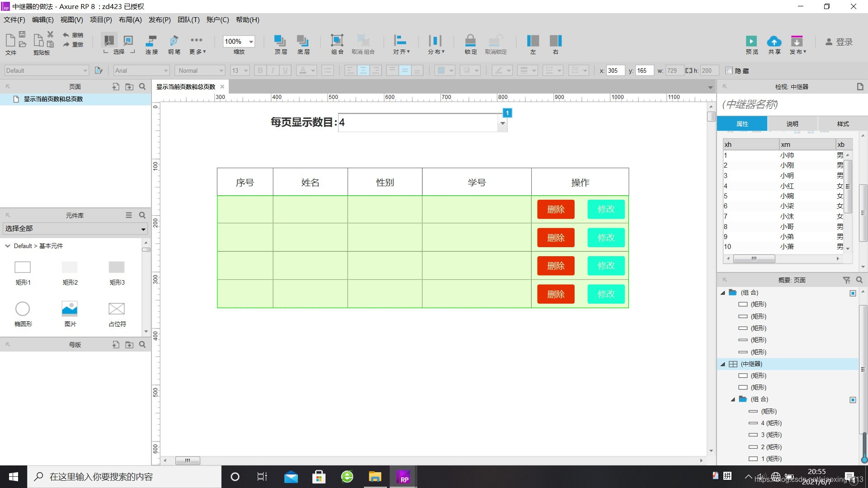Image resolution: width=868 pixels, height=488 pixels.
Task: Click the Share (共享) cloud icon
Action: click(774, 41)
